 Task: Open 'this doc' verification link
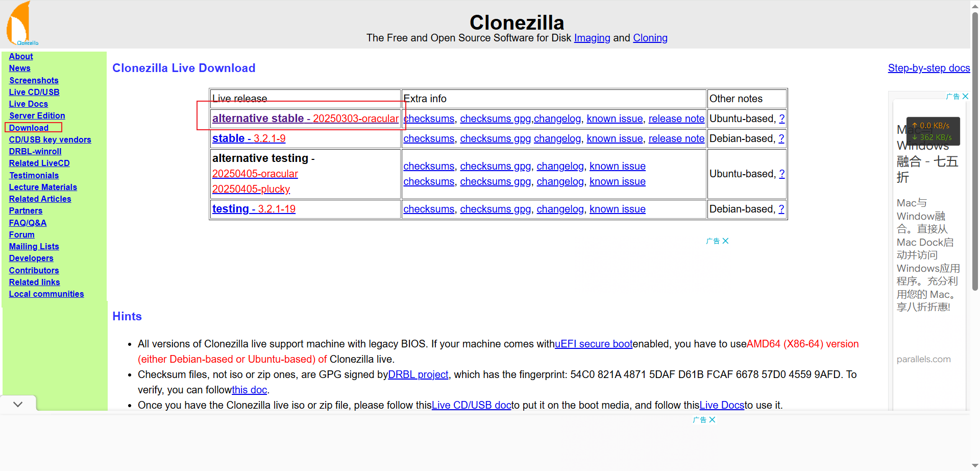250,390
